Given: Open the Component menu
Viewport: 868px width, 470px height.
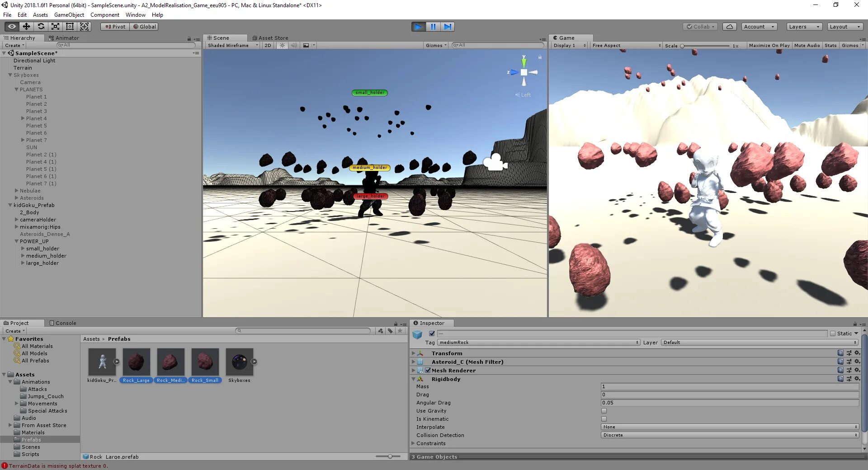Looking at the screenshot, I should [x=105, y=15].
